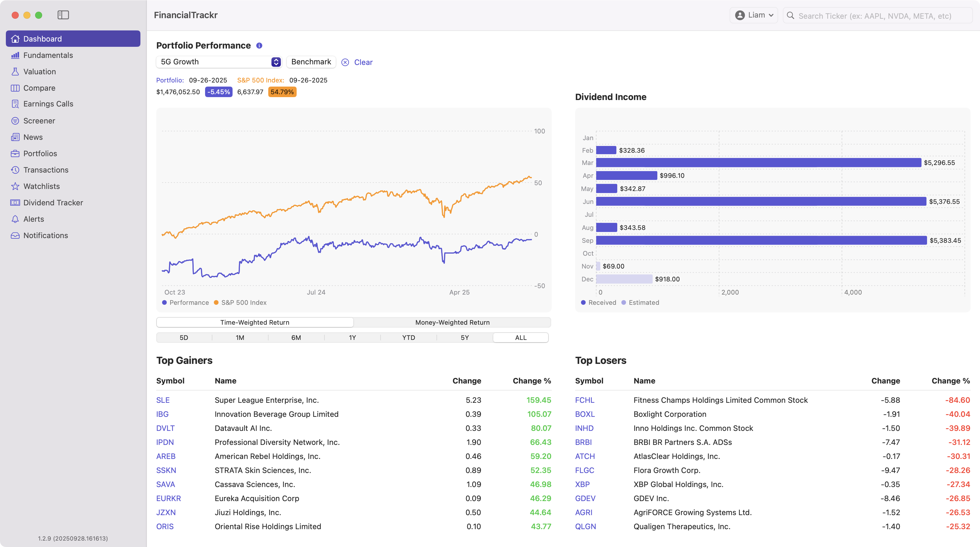Go to Transactions in sidebar
This screenshot has width=980, height=547.
(x=46, y=170)
